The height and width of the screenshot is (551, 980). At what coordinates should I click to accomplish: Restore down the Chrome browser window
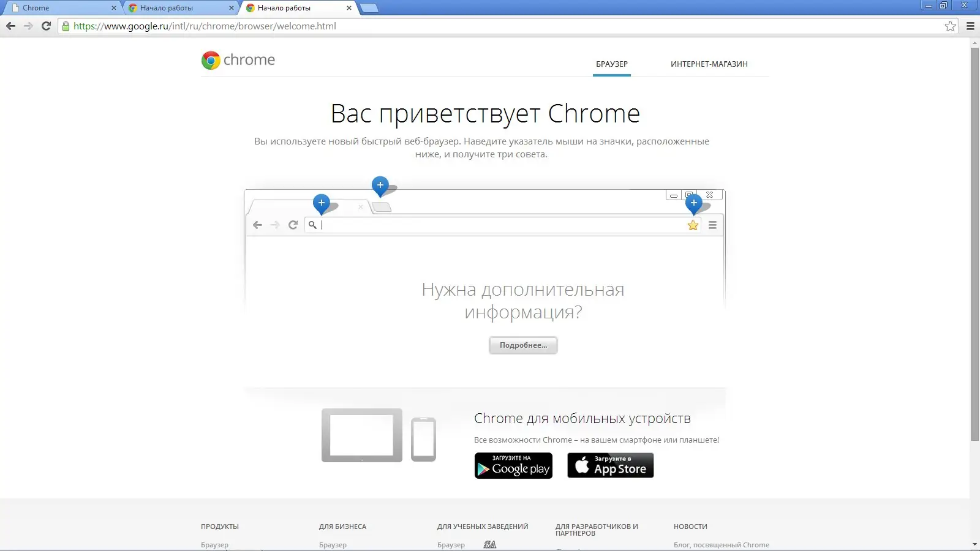(x=943, y=6)
